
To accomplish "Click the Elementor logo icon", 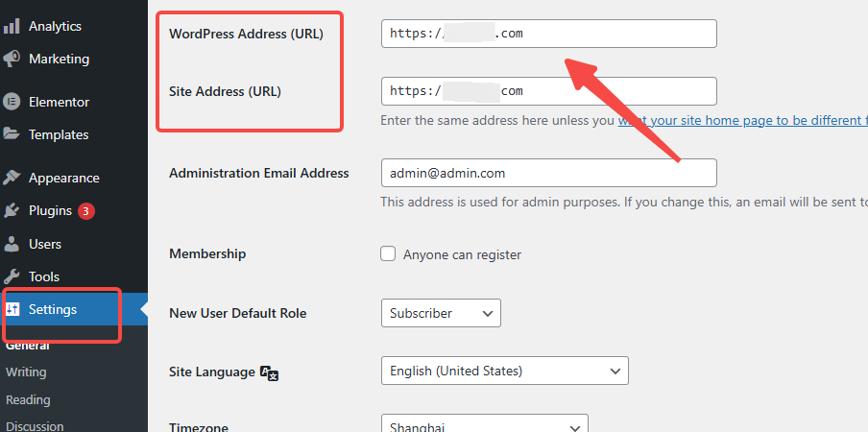I will click(12, 102).
